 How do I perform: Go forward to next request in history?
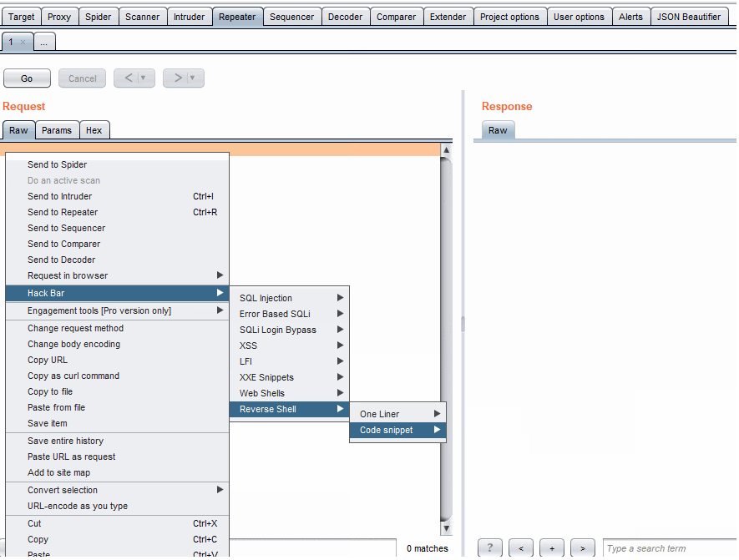(x=178, y=78)
